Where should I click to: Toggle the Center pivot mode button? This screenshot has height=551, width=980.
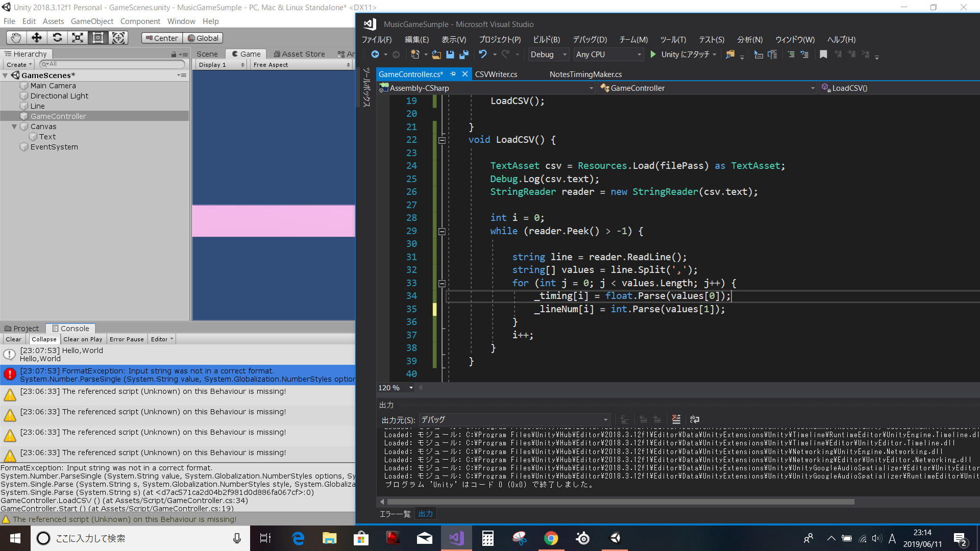tap(162, 38)
